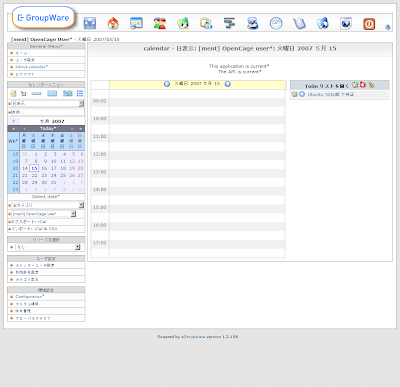This screenshot has width=400, height=387.
Task: Open the clock icon in the top toolbar
Action: click(x=276, y=23)
